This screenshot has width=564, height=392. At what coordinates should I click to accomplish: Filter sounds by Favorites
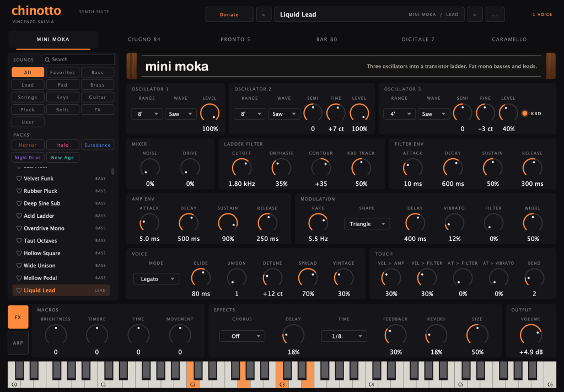pyautogui.click(x=63, y=72)
